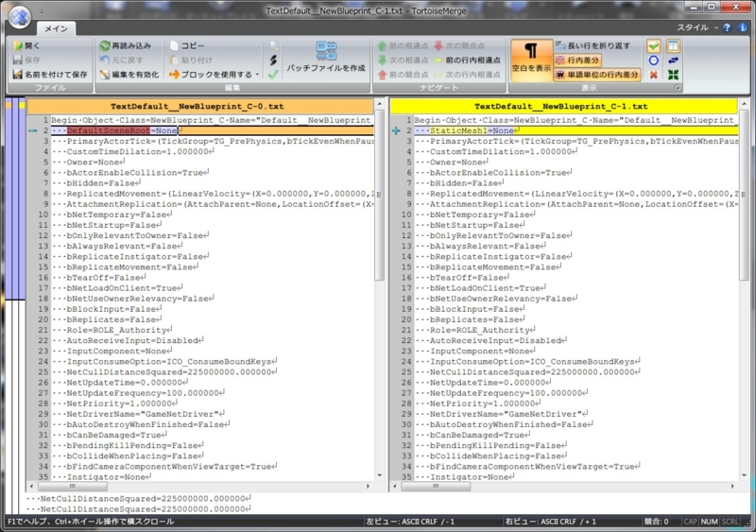Click the right pane horizontal scrollbar thumb
Screen dimensions: 756x532
[436, 487]
